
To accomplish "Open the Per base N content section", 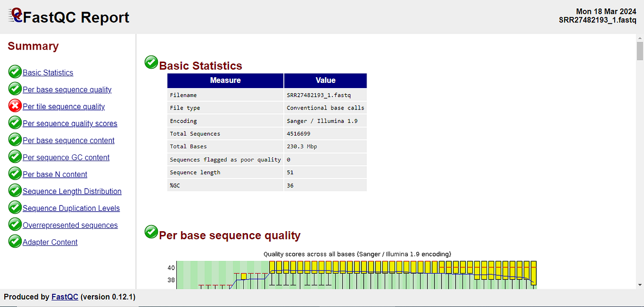I will [54, 174].
